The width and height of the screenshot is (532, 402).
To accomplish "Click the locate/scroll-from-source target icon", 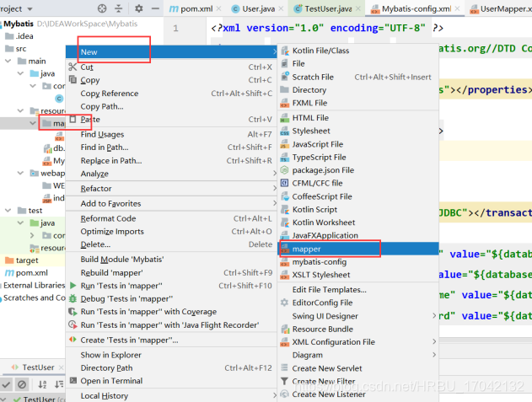I will point(102,8).
